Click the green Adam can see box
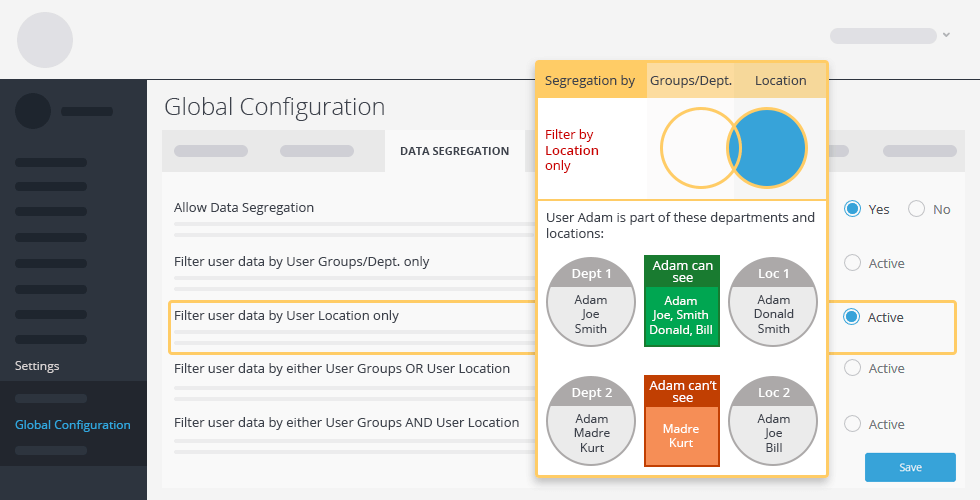Image resolution: width=980 pixels, height=500 pixels. 682,300
